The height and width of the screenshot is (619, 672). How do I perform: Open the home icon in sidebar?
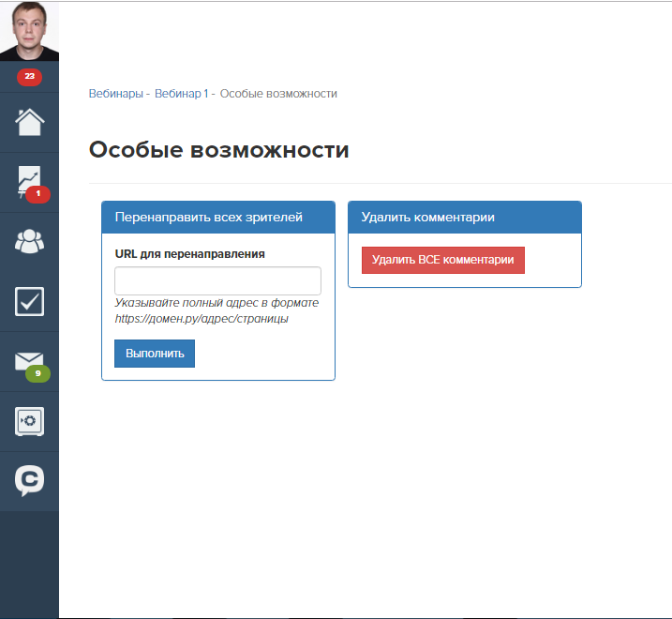(x=30, y=122)
